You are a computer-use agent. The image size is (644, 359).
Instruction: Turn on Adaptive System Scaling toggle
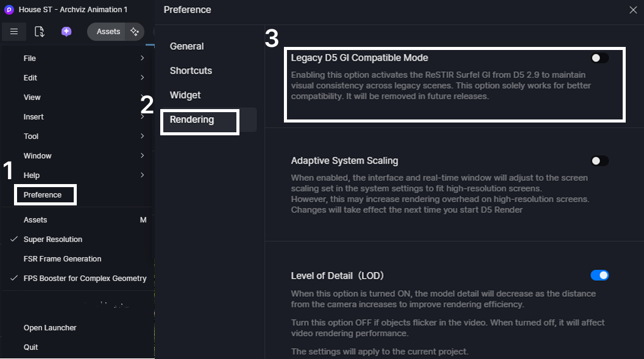(600, 161)
